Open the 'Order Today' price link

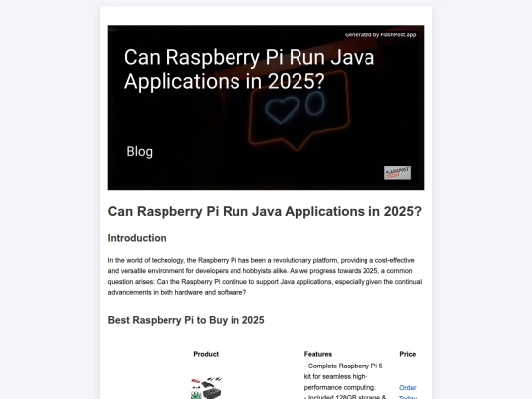[x=408, y=392]
